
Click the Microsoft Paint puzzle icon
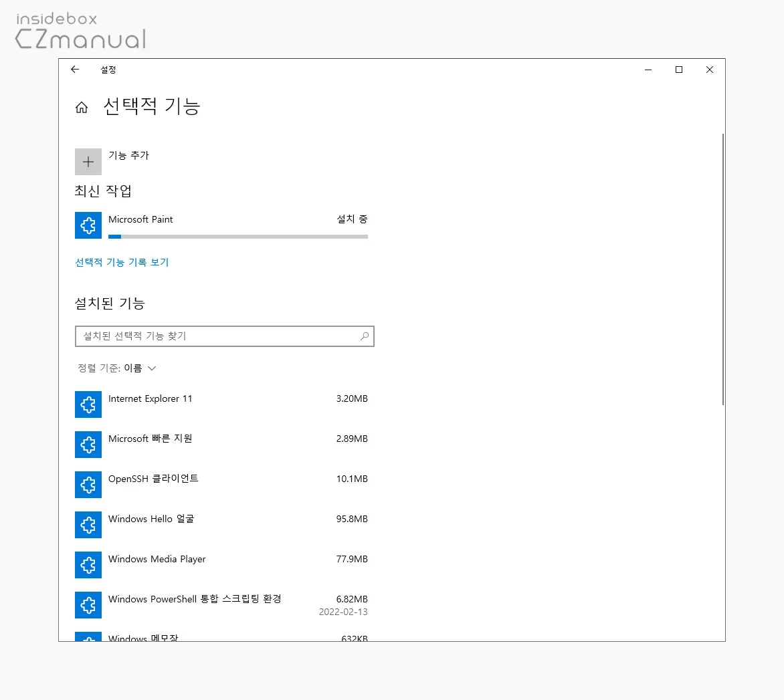[x=88, y=225]
